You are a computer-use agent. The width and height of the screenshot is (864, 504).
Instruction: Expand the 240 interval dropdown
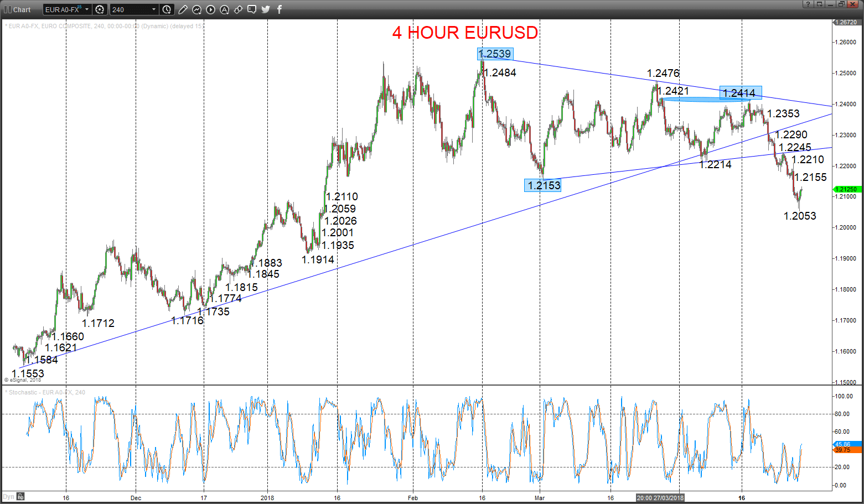click(x=154, y=9)
